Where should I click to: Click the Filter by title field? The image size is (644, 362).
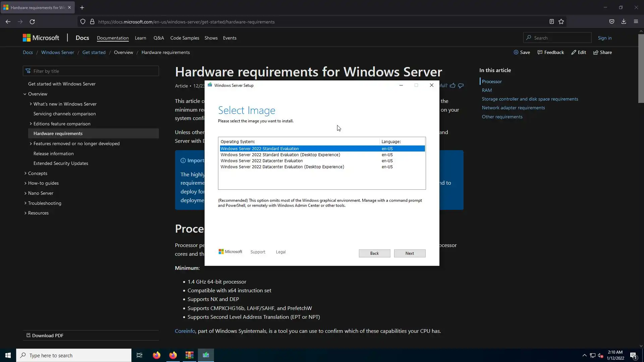(x=94, y=71)
